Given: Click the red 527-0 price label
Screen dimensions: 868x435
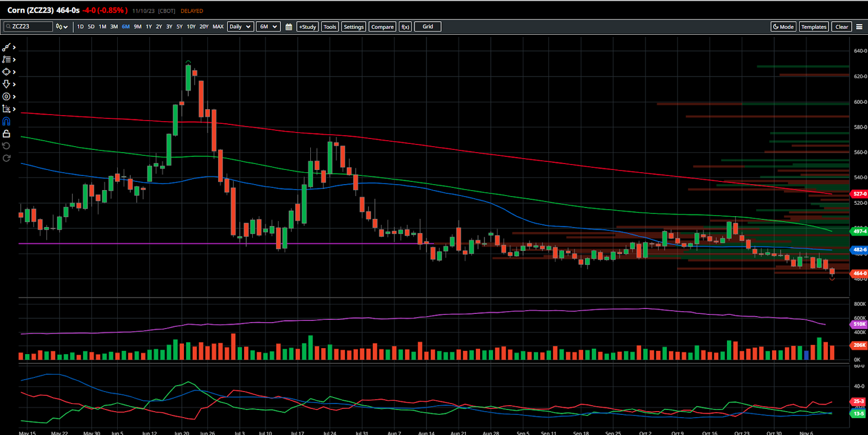Looking at the screenshot, I should 859,194.
